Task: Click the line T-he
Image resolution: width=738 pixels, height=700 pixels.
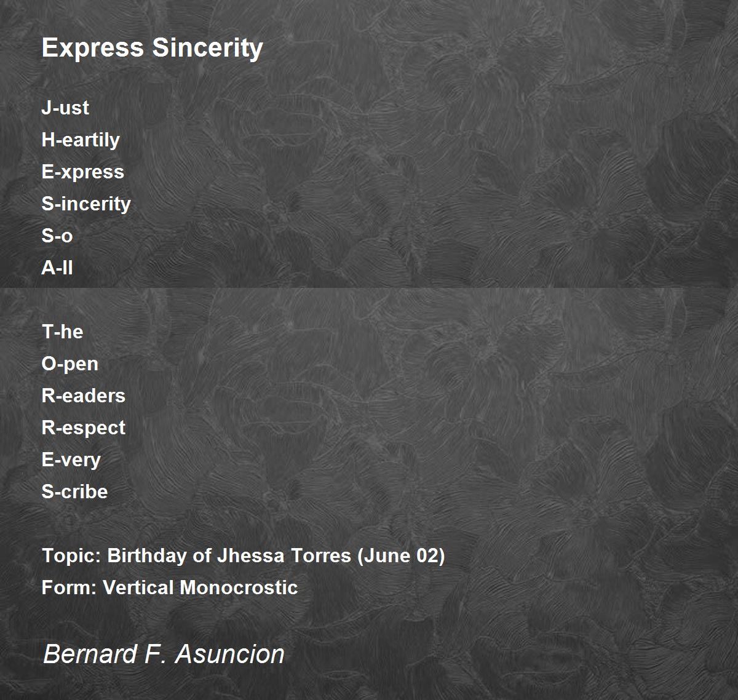Action: [x=62, y=332]
